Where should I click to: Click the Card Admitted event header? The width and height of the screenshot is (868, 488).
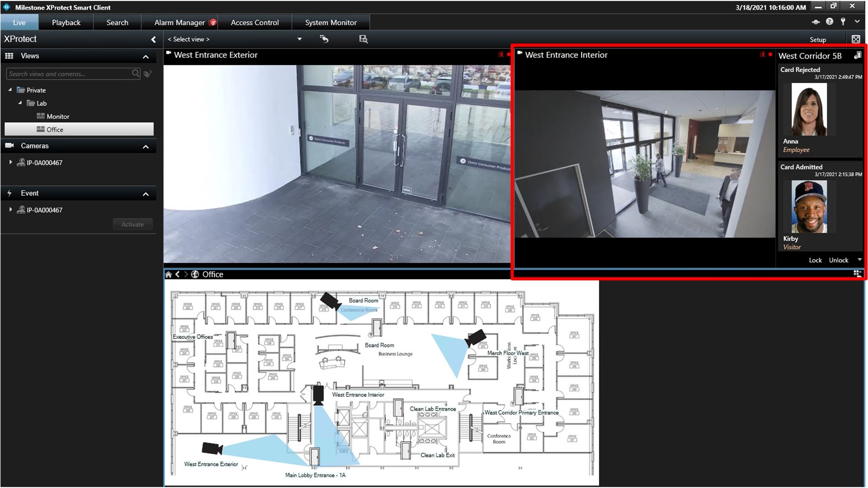click(x=801, y=167)
